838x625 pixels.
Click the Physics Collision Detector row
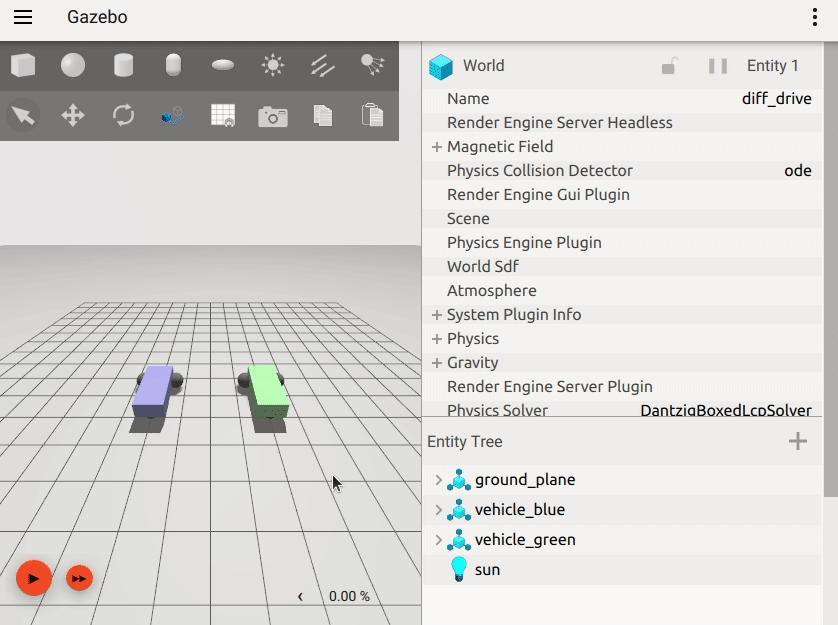point(623,171)
